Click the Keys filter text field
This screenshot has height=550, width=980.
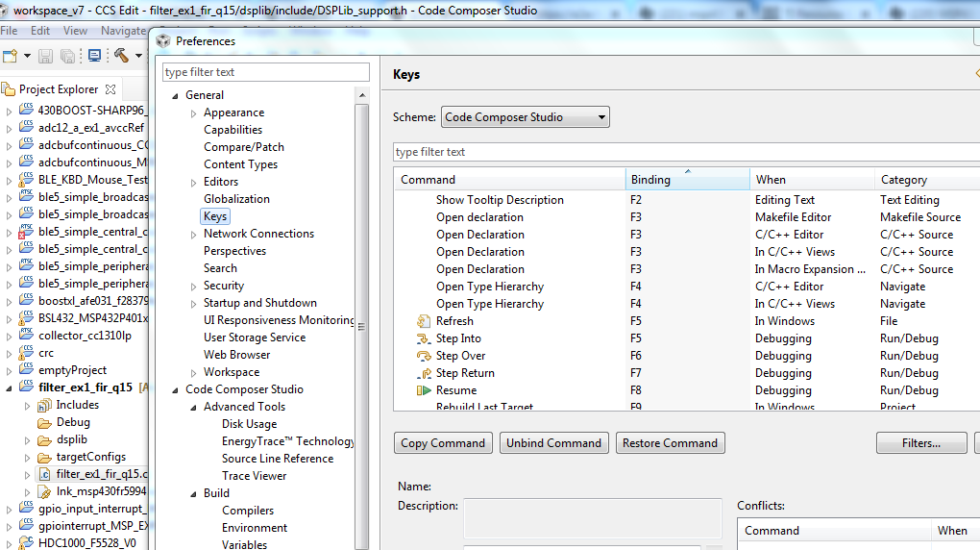(686, 151)
